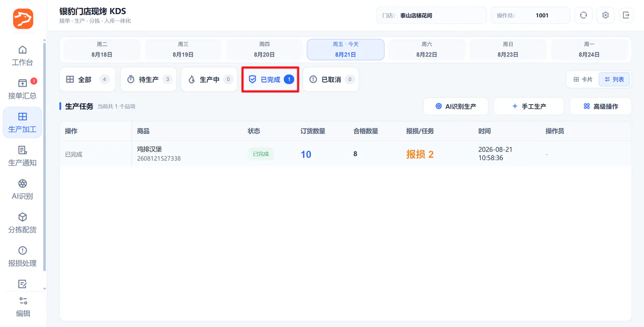The height and width of the screenshot is (327, 644).
Task: Click the sidebar scrollbar
Action: point(44,157)
